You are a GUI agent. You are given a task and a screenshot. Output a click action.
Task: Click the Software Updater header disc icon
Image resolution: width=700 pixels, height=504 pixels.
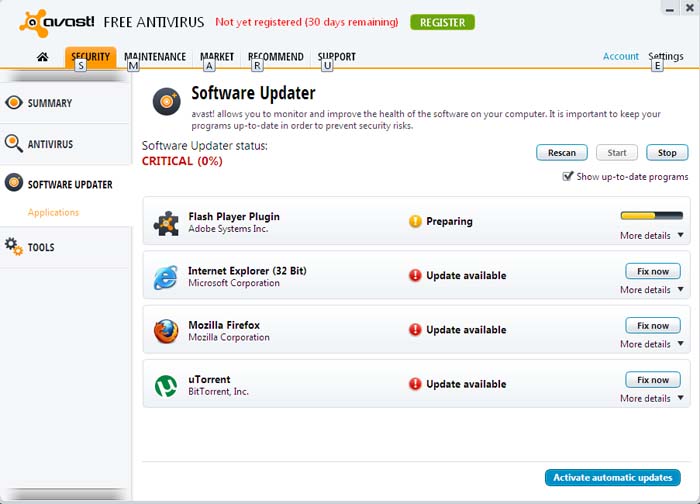[167, 101]
